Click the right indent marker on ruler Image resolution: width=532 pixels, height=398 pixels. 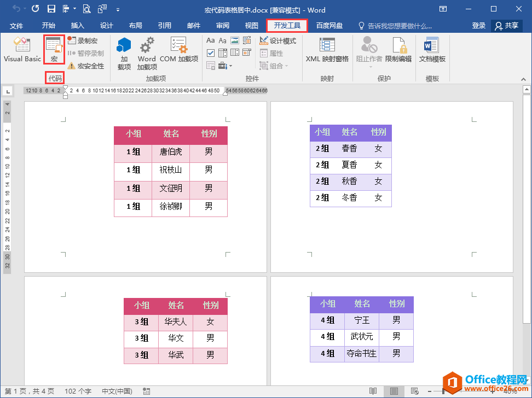click(225, 93)
